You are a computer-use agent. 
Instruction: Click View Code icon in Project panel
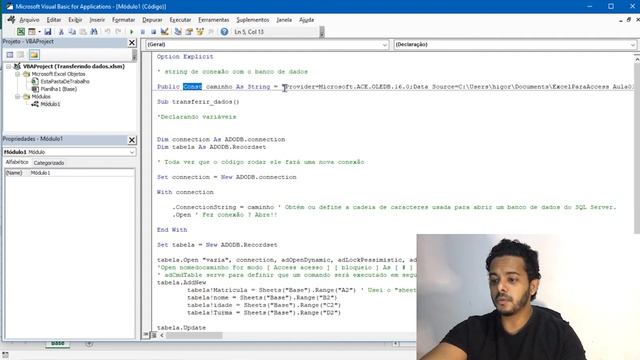coord(10,55)
